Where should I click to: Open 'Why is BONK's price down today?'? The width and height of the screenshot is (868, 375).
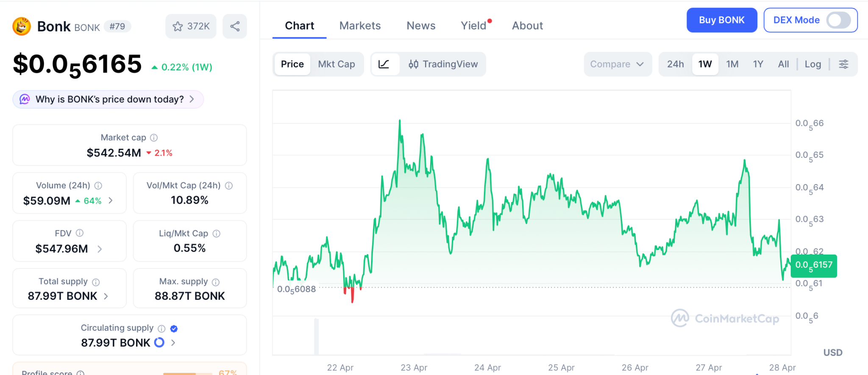point(108,99)
